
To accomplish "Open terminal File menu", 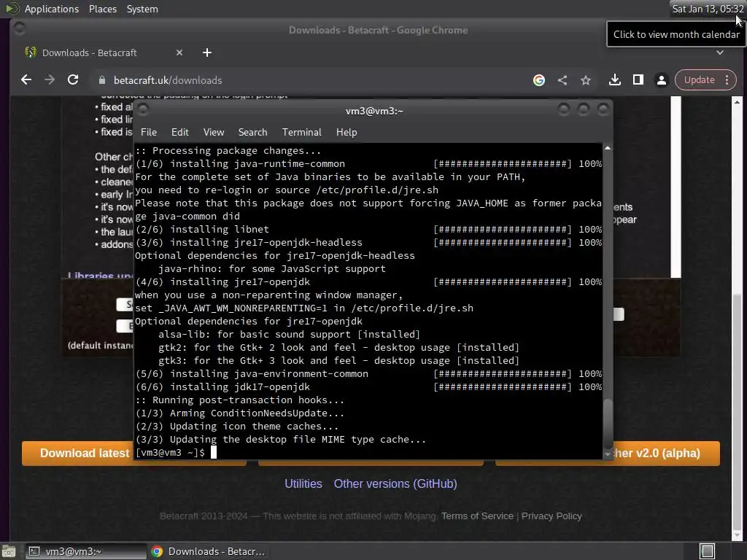I will [149, 133].
